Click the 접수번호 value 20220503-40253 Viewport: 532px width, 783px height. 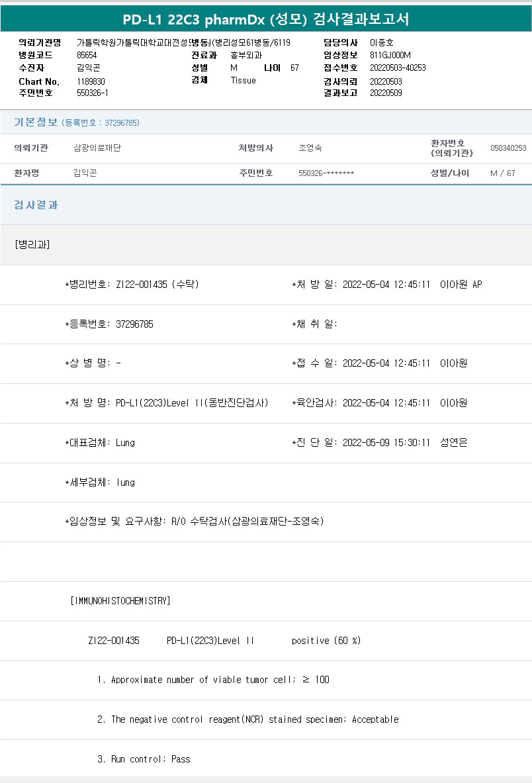398,68
